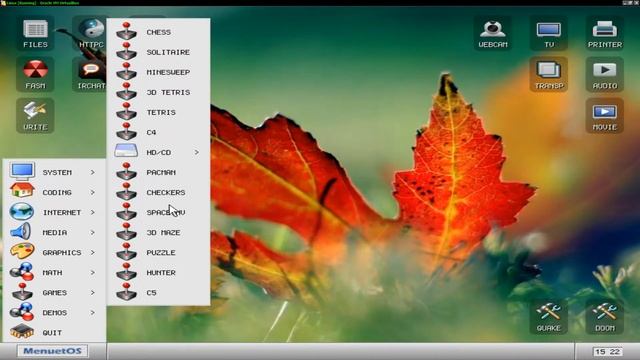640x360 pixels.
Task: Open the FILES desktop icon
Action: click(x=36, y=33)
